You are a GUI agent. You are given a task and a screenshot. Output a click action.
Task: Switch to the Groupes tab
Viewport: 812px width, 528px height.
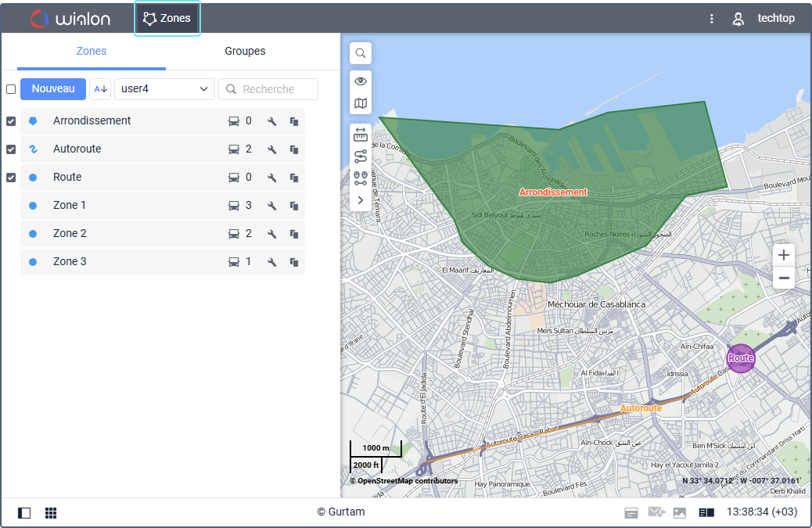[245, 52]
